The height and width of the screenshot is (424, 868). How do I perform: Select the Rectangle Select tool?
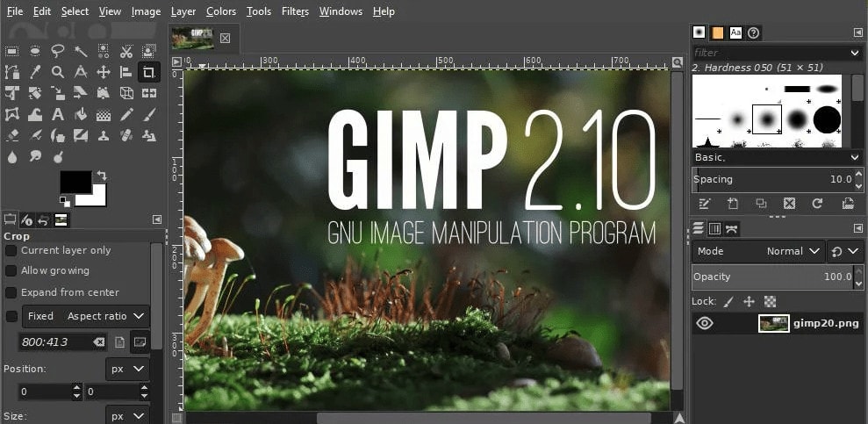(x=11, y=52)
